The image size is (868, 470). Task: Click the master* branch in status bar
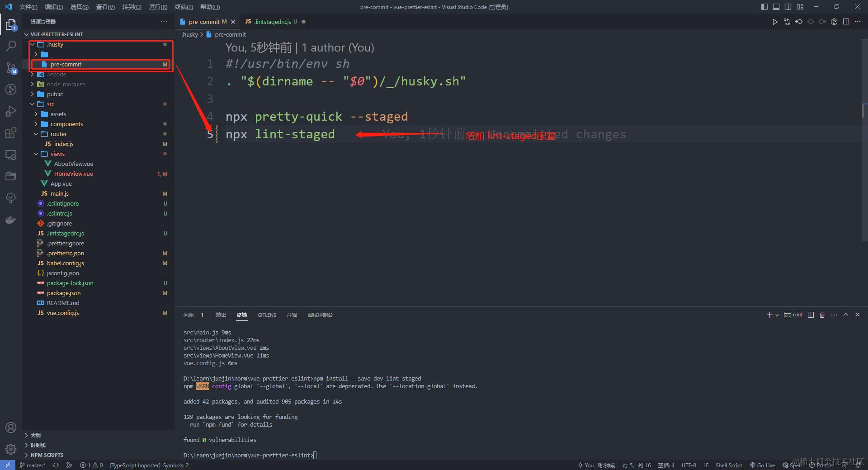coord(33,465)
